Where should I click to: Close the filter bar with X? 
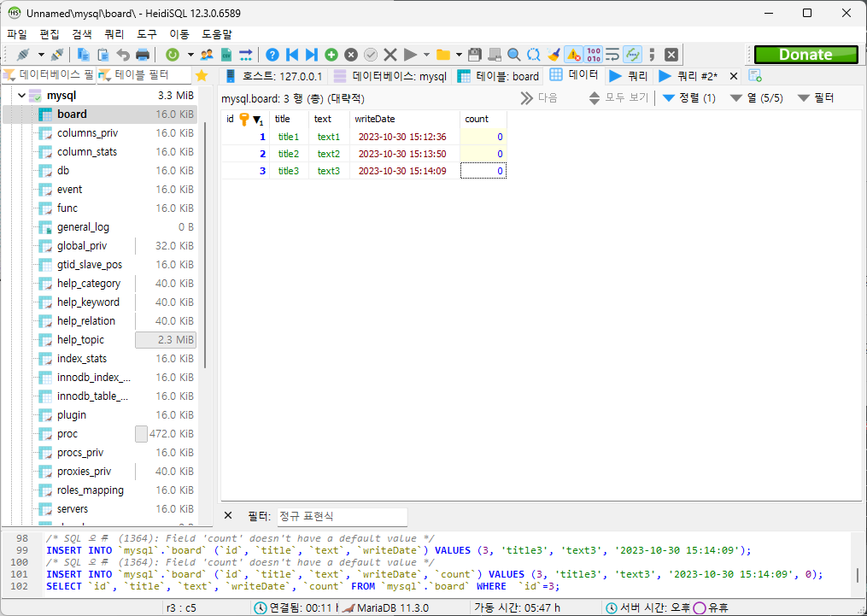click(x=228, y=515)
